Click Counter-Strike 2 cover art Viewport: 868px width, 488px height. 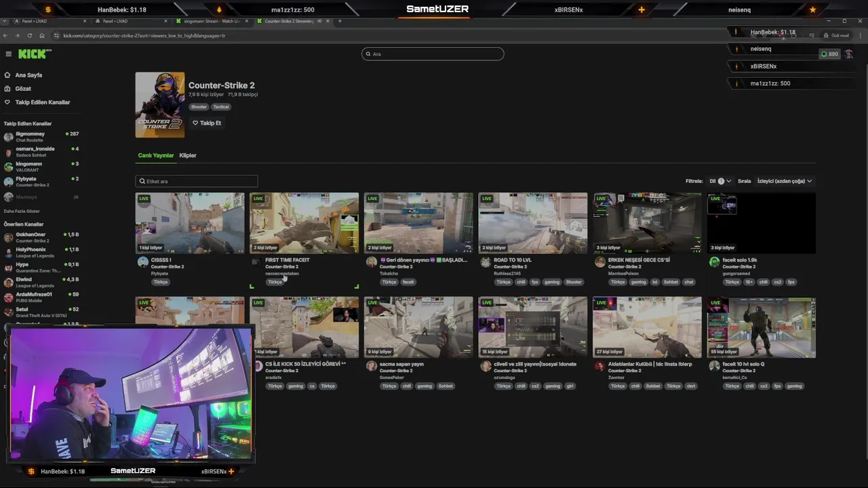click(x=160, y=105)
